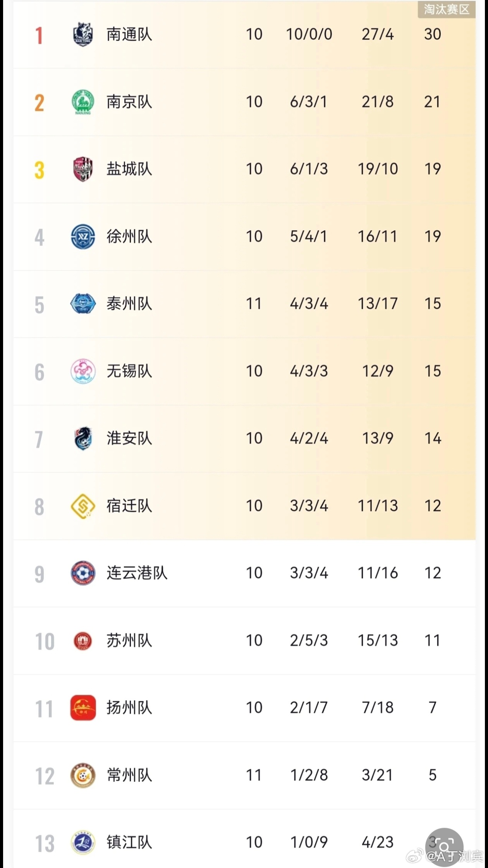Screen dimensions: 488x868
Task: Open the 徐州队 blue XZ emblem
Action: [x=83, y=237]
